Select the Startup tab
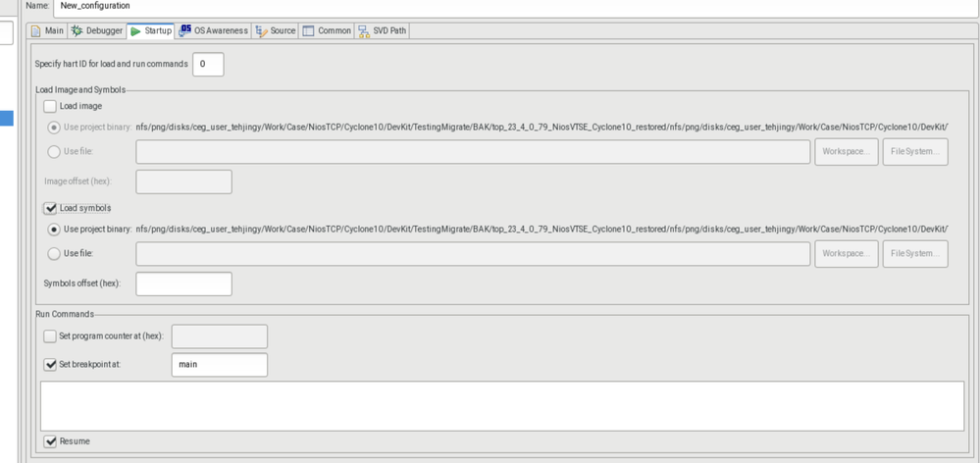This screenshot has height=463, width=980. click(x=151, y=31)
